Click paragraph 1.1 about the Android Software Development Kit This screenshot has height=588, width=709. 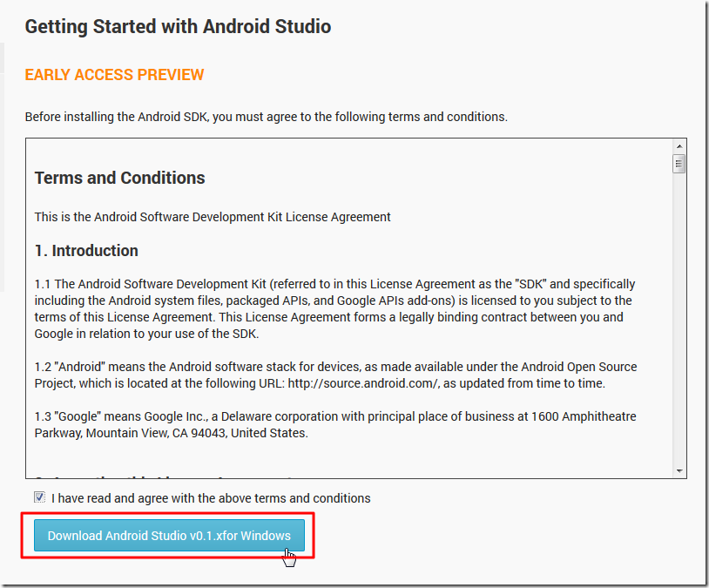tap(335, 309)
